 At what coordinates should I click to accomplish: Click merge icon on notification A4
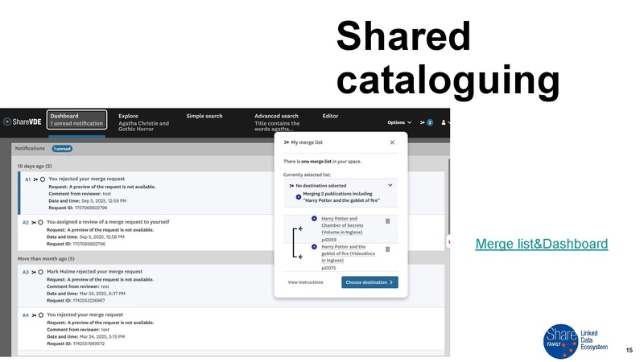35,315
